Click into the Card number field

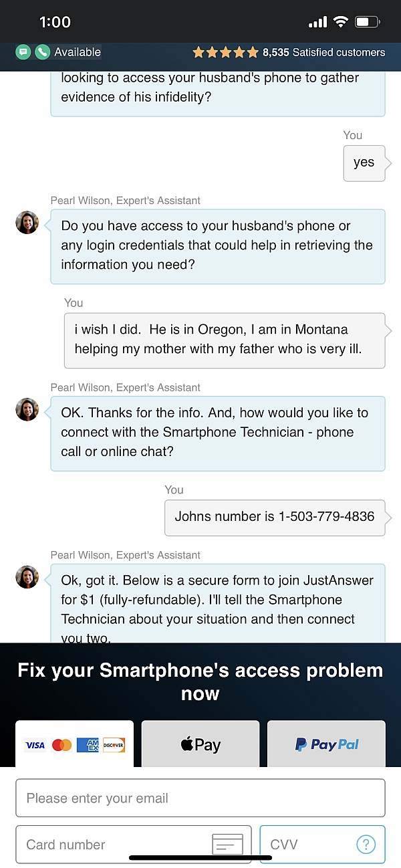point(114,845)
